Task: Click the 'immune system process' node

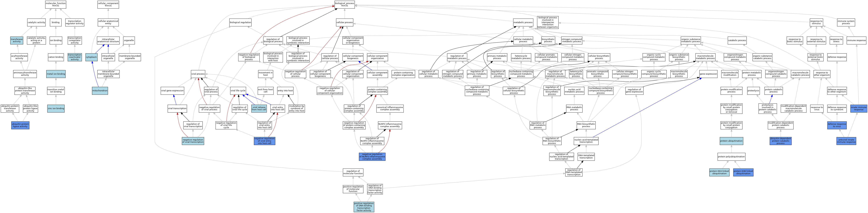Action: [846, 22]
